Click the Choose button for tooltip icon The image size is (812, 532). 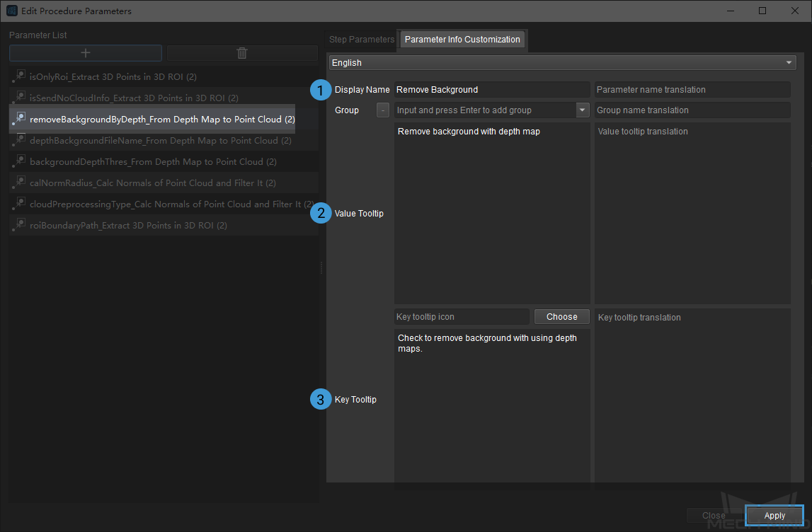[x=561, y=317]
